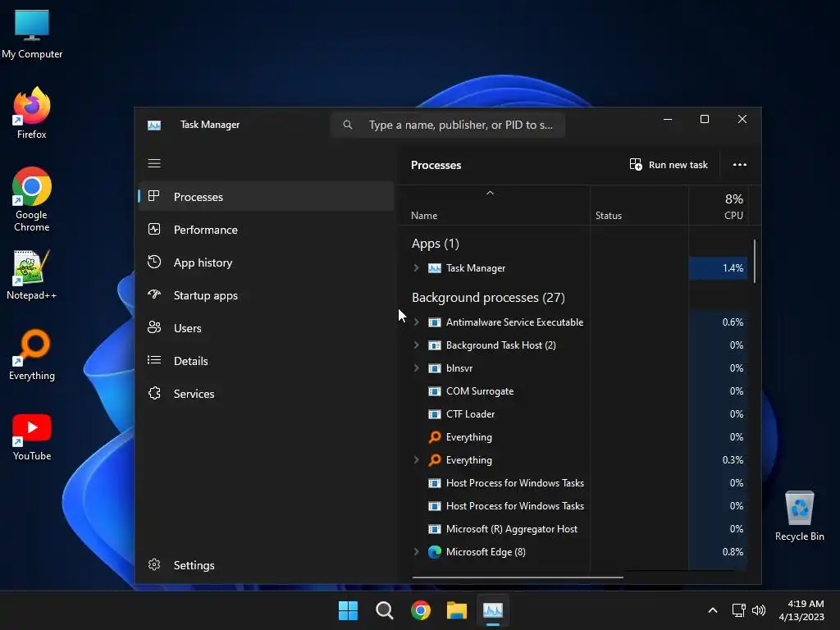Click the Microsoft Edge process icon
Screen dimensions: 840x630
coord(435,552)
